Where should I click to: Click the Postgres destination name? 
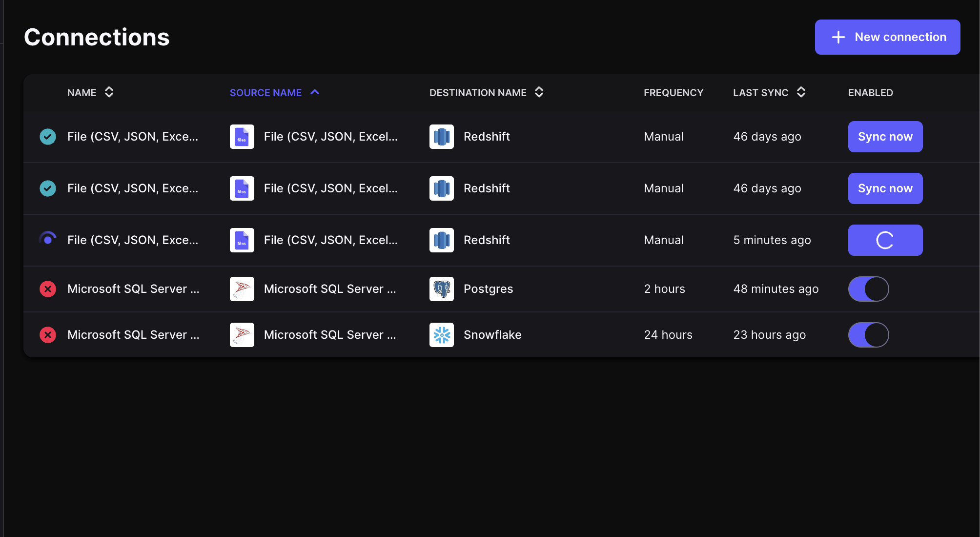coord(489,289)
